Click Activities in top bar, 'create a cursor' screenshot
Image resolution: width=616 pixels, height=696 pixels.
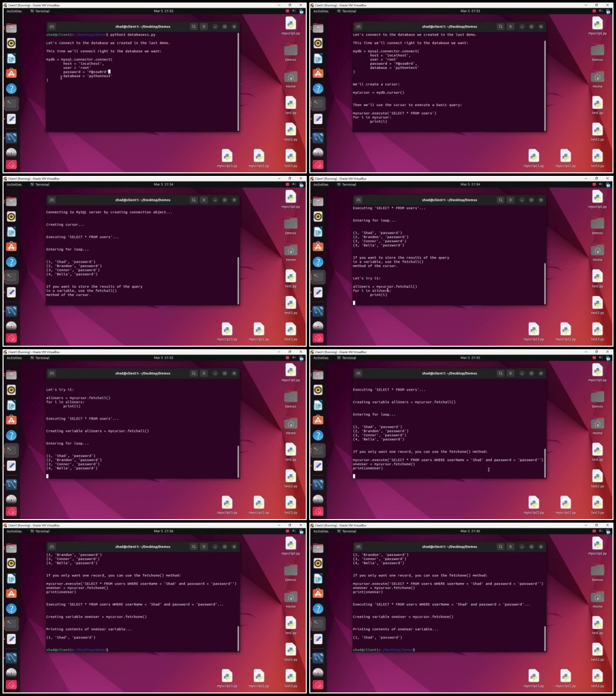(x=321, y=11)
